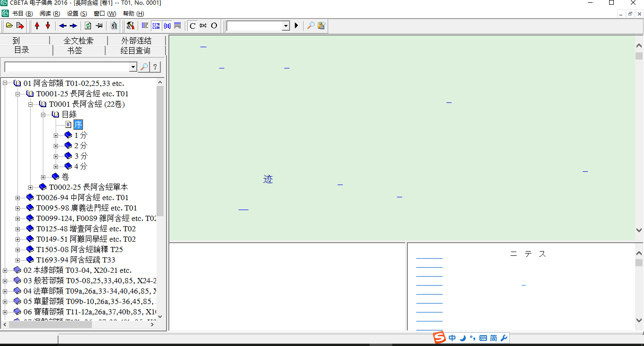Click the question mark help button

155,67
